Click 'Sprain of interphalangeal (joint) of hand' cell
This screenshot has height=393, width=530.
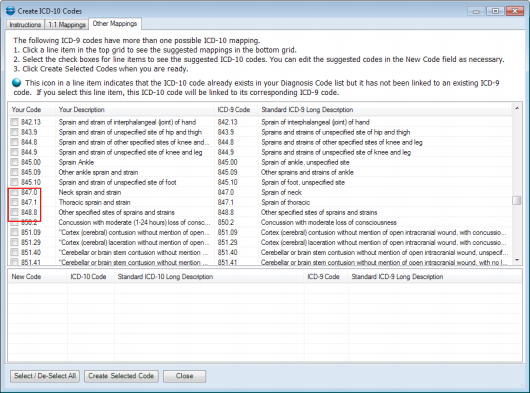pyautogui.click(x=315, y=122)
